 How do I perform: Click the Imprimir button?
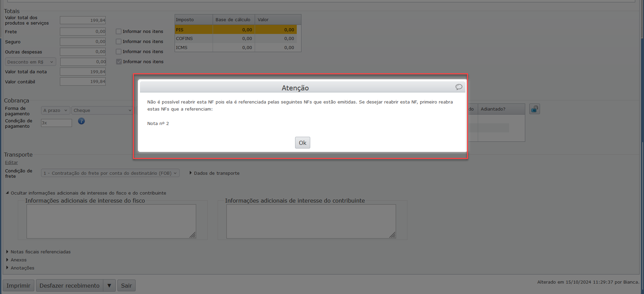click(19, 286)
